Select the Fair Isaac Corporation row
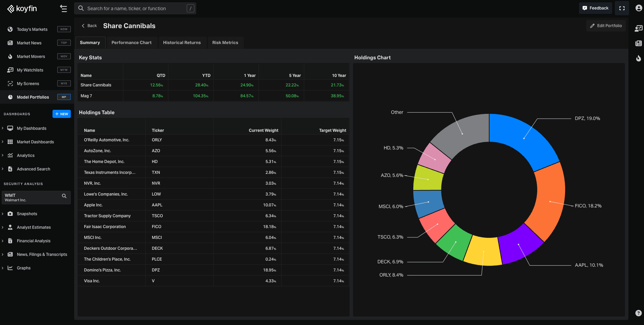Viewport: 644px width, 325px height. pyautogui.click(x=213, y=227)
